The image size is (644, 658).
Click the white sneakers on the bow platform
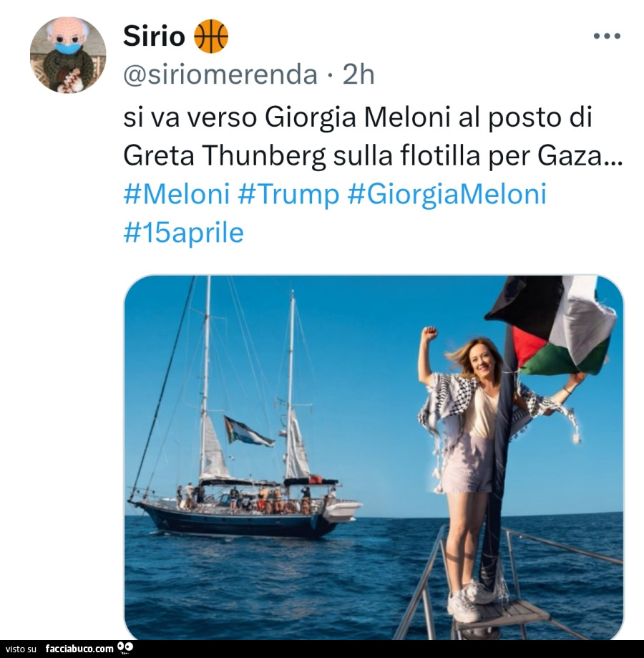pos(472,600)
